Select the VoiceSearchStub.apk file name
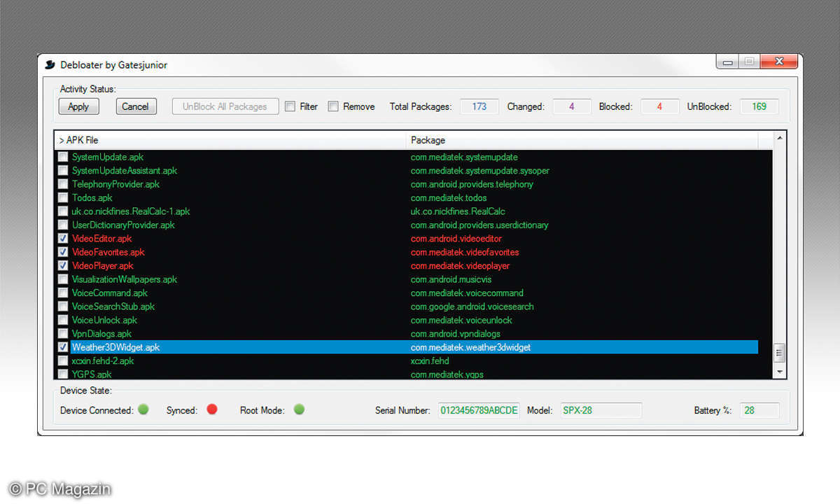The width and height of the screenshot is (840, 504). [113, 307]
